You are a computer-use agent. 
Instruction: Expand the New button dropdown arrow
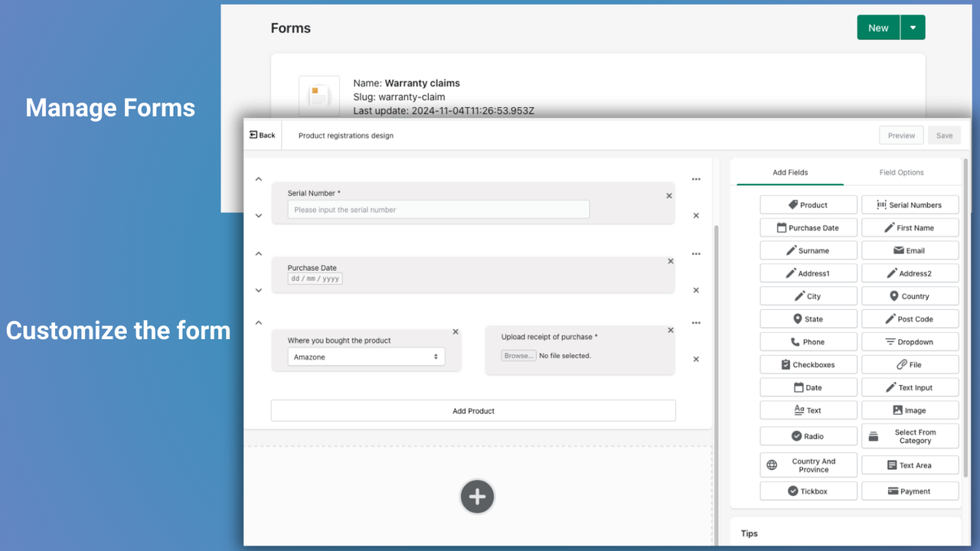[x=912, y=27]
